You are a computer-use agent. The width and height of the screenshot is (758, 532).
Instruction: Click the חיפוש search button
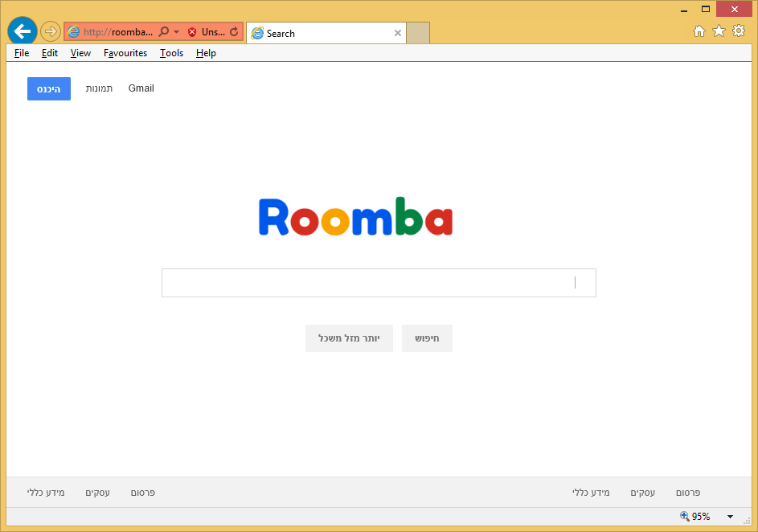coord(427,338)
